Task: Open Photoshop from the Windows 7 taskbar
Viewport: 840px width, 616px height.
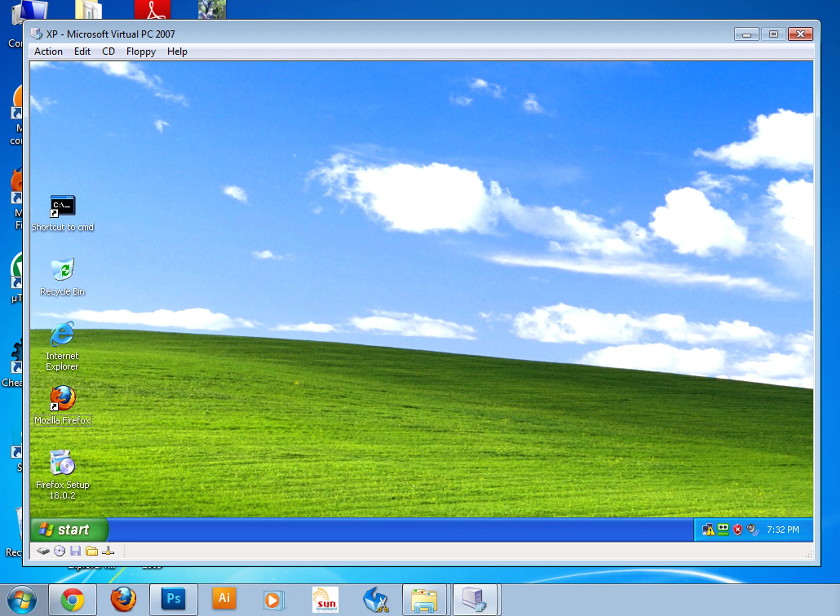Action: (173, 599)
